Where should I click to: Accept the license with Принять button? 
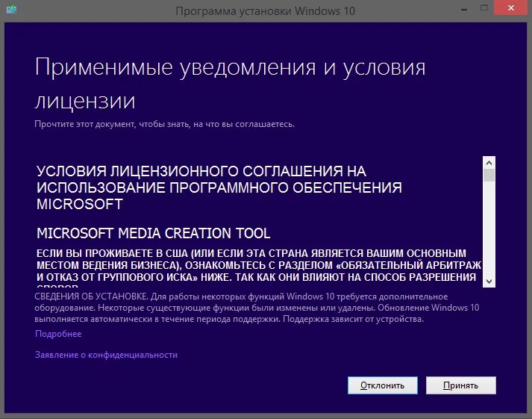tap(461, 385)
